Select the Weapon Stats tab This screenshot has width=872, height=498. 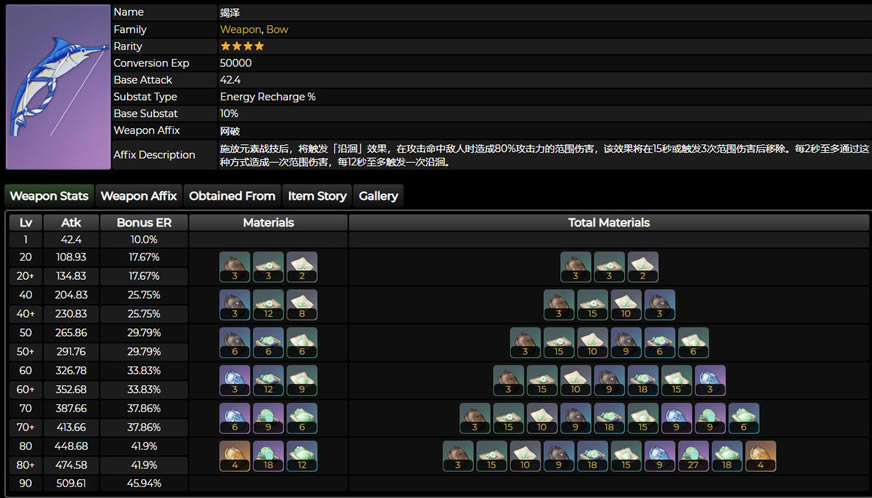pos(48,196)
